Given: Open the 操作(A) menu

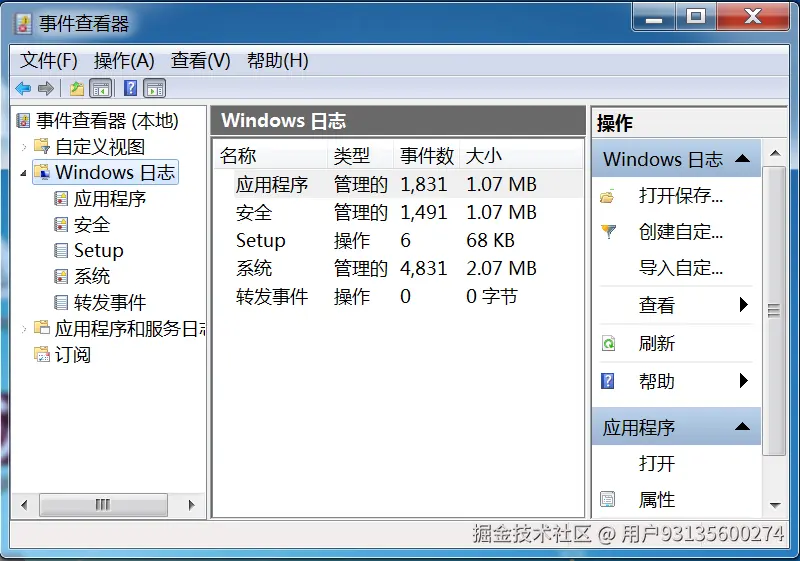Looking at the screenshot, I should pyautogui.click(x=124, y=61).
